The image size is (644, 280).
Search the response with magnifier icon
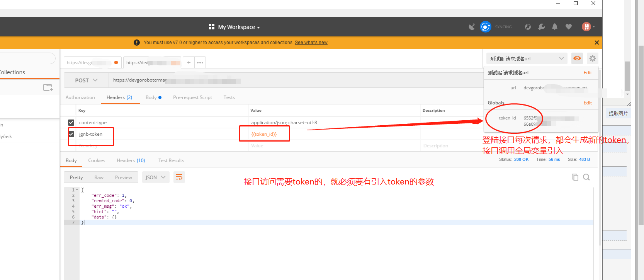coord(586,177)
